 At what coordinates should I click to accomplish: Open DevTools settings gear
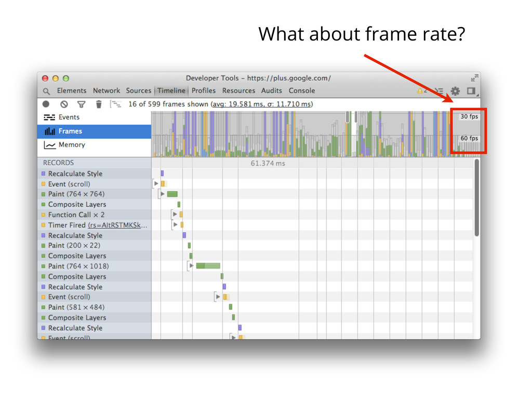[455, 91]
